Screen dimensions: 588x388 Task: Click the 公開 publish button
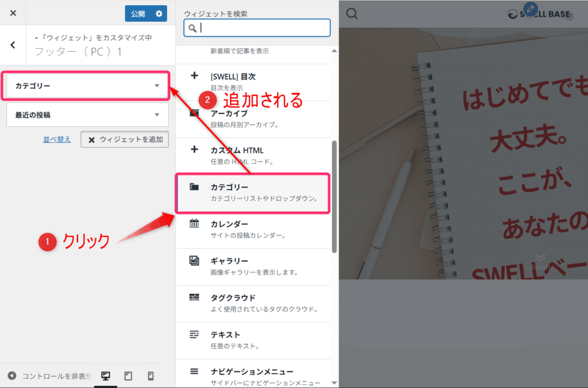138,14
